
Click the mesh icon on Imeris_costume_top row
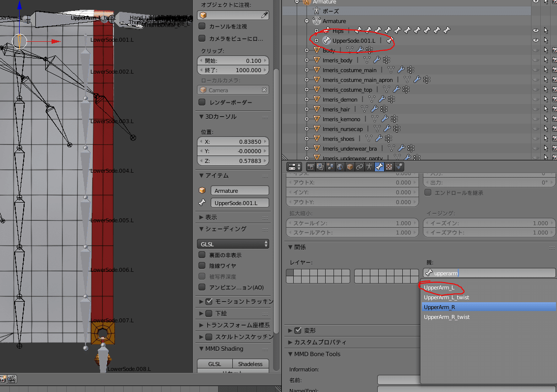387,90
